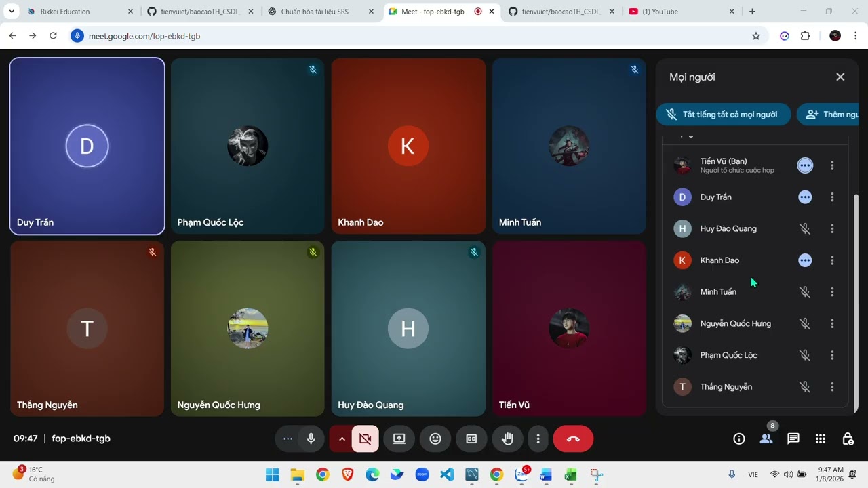Leave the call with red hang-up button
This screenshot has width=868, height=488.
[x=573, y=439]
